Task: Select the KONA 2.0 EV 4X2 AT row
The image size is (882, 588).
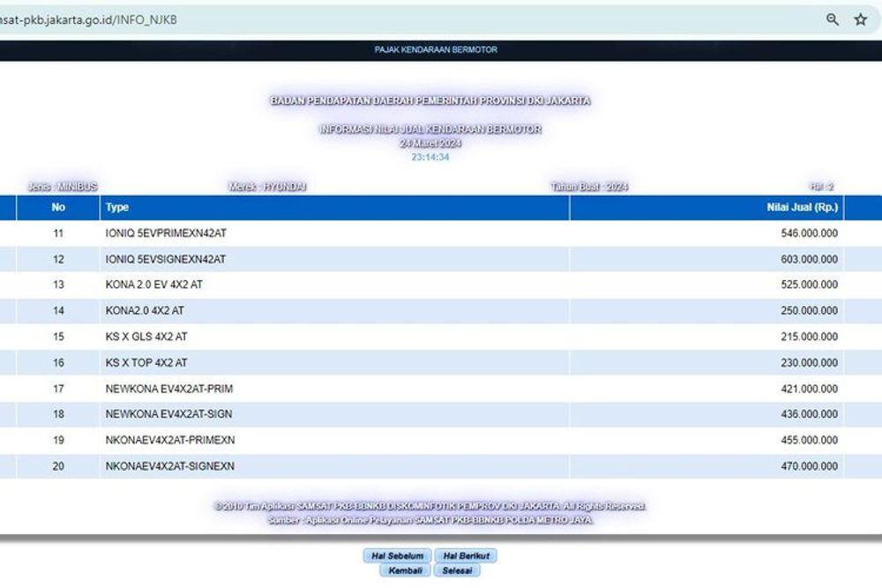Action: pos(153,285)
